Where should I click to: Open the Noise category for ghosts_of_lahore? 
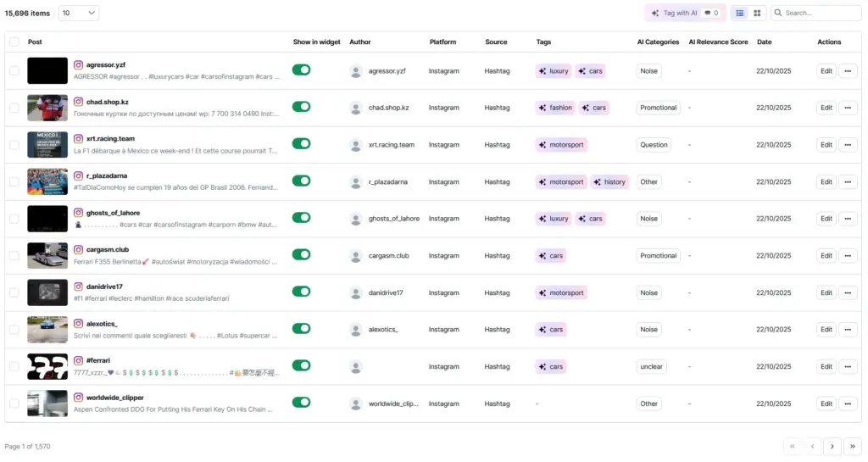pos(648,219)
